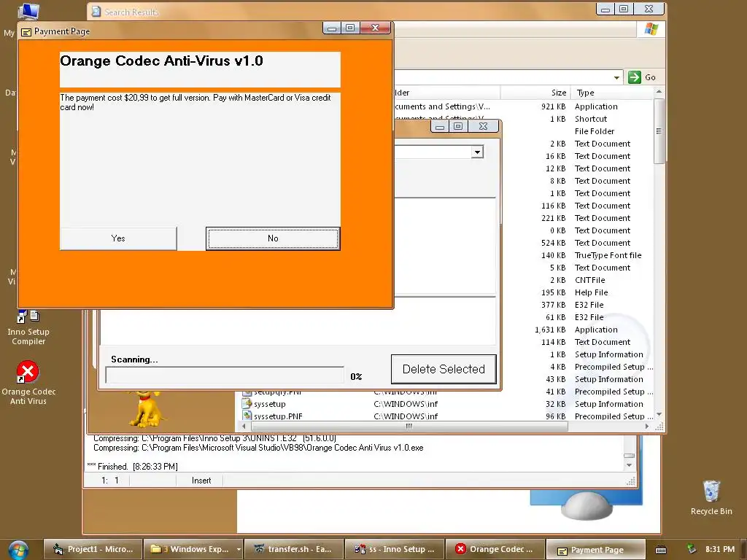
Task: Click the My Computer desktop icon
Action: pyautogui.click(x=27, y=12)
